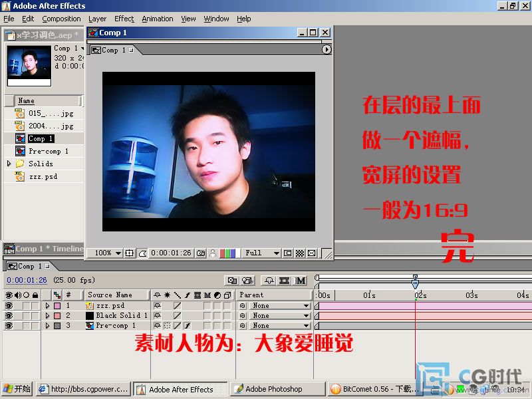Click the Name column header in Project

point(47,101)
